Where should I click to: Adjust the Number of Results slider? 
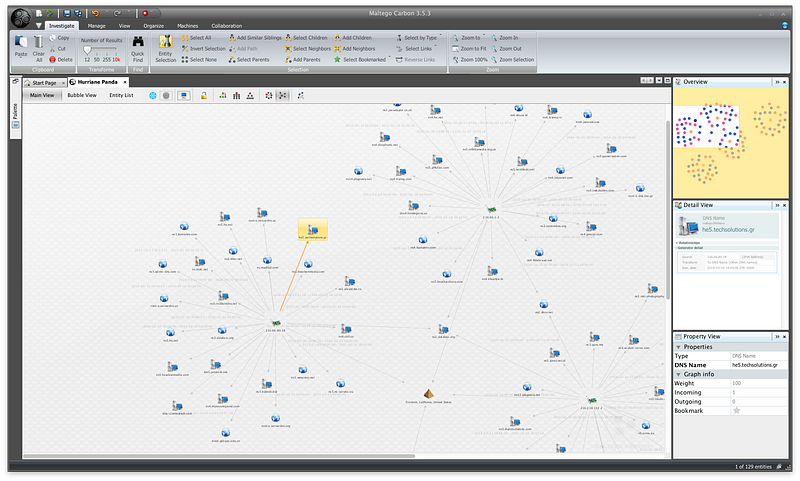(87, 50)
